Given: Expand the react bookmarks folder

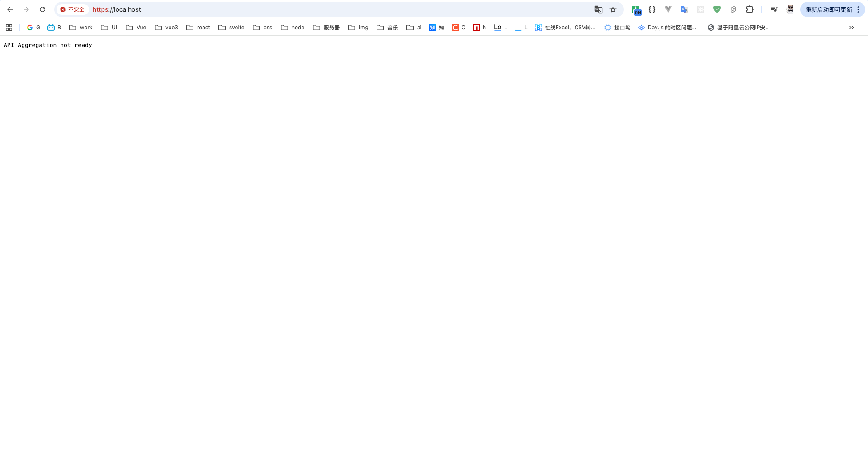Looking at the screenshot, I should point(198,28).
